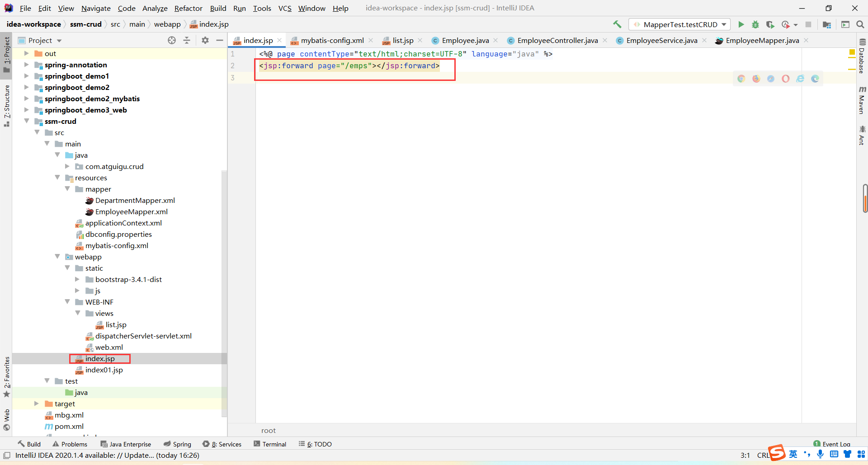Toggle tool window bars icon in status bar
The width and height of the screenshot is (868, 465).
tap(7, 456)
